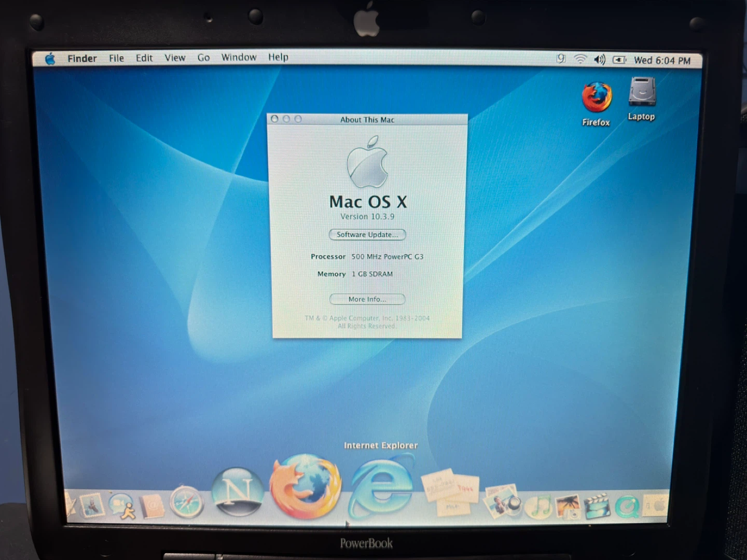Open Internet Explorer in the Dock
The width and height of the screenshot is (747, 560).
pos(381,487)
